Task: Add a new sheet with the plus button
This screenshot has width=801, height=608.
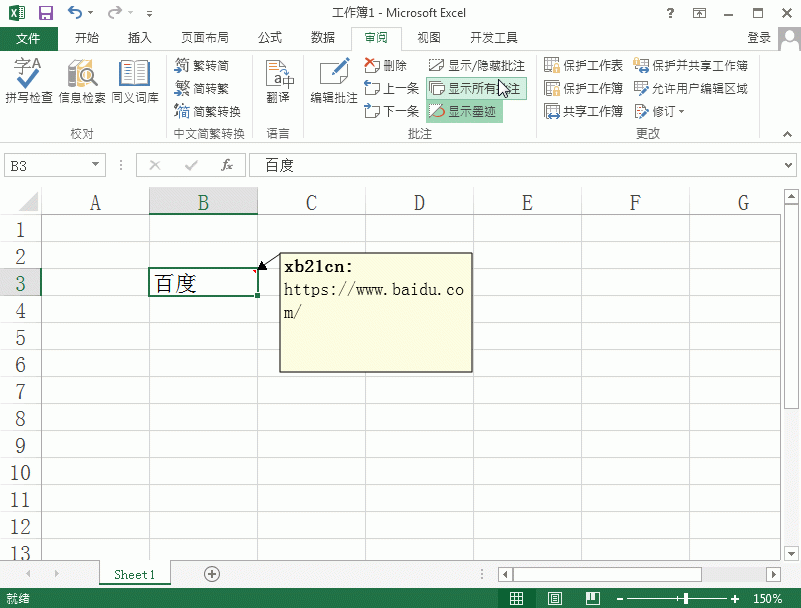Action: click(x=211, y=574)
